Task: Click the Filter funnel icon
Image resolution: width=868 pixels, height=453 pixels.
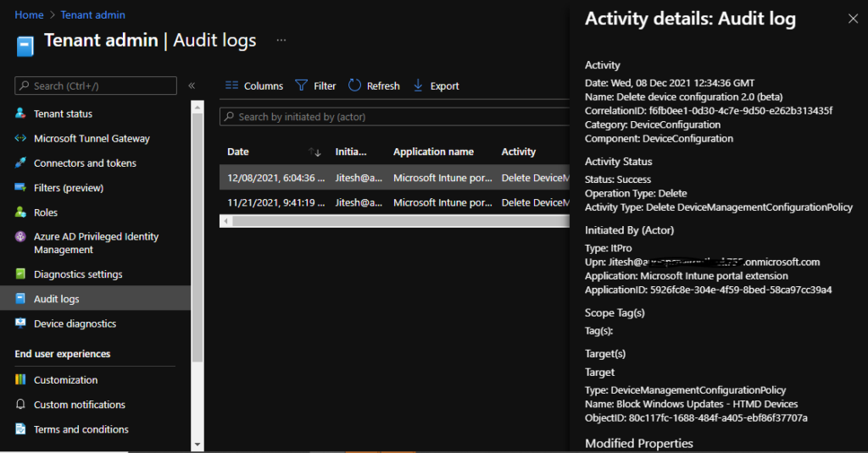Action: point(301,86)
